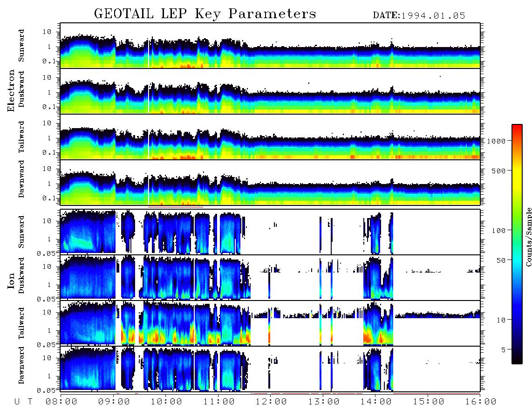532x410 pixels.
Task: Click the 100 tick on the colorbar
Action: pos(498,231)
